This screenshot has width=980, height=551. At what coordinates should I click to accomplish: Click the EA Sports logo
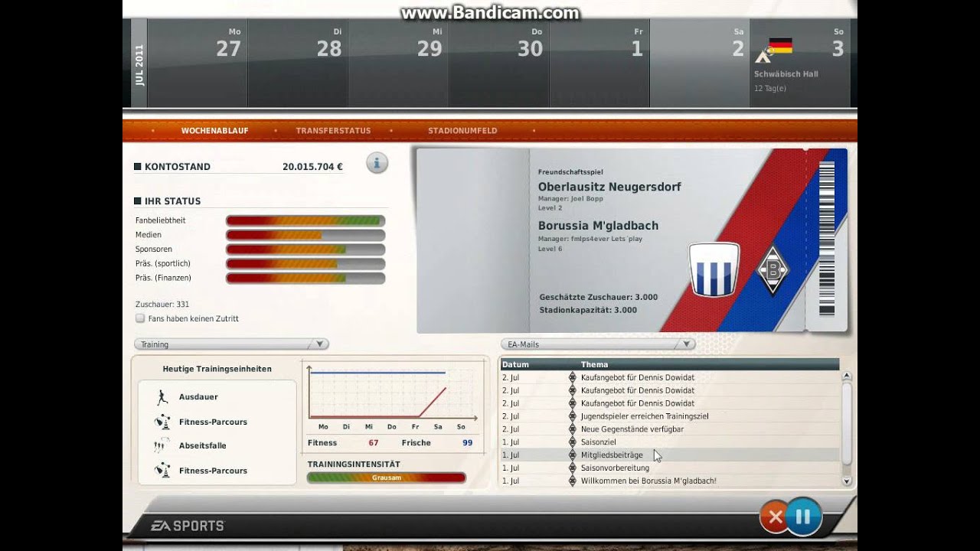[x=188, y=526]
